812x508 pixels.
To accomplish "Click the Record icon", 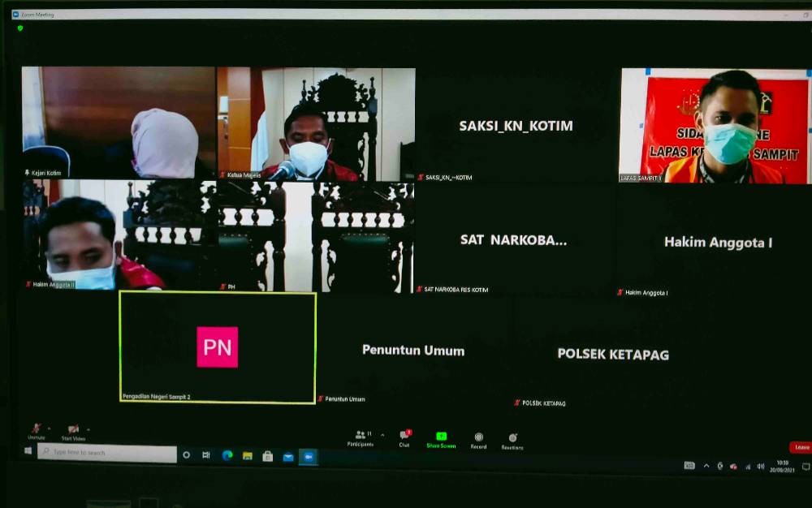I will coord(478,437).
